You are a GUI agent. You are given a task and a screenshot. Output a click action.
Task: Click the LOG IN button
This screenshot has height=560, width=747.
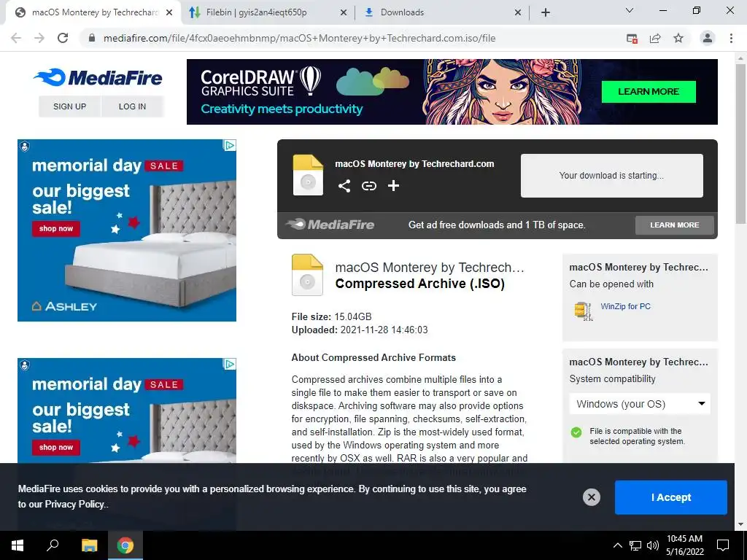tap(133, 106)
